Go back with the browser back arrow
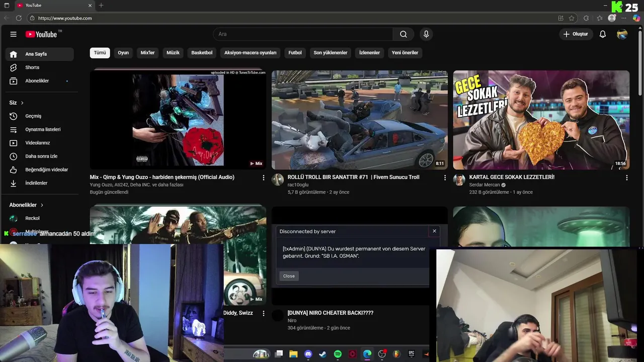Image resolution: width=644 pixels, height=362 pixels. pyautogui.click(x=7, y=18)
